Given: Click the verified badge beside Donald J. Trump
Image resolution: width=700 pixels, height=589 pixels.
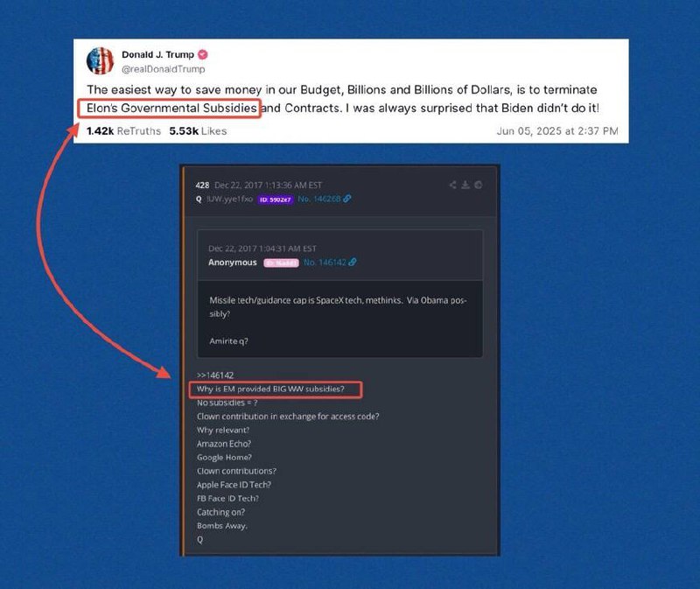Looking at the screenshot, I should click(x=203, y=54).
